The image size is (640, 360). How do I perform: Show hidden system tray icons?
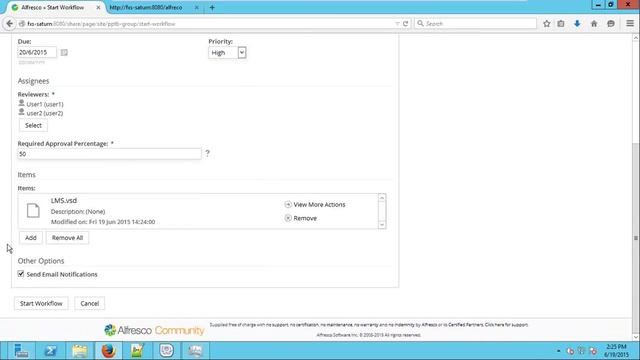[558, 351]
